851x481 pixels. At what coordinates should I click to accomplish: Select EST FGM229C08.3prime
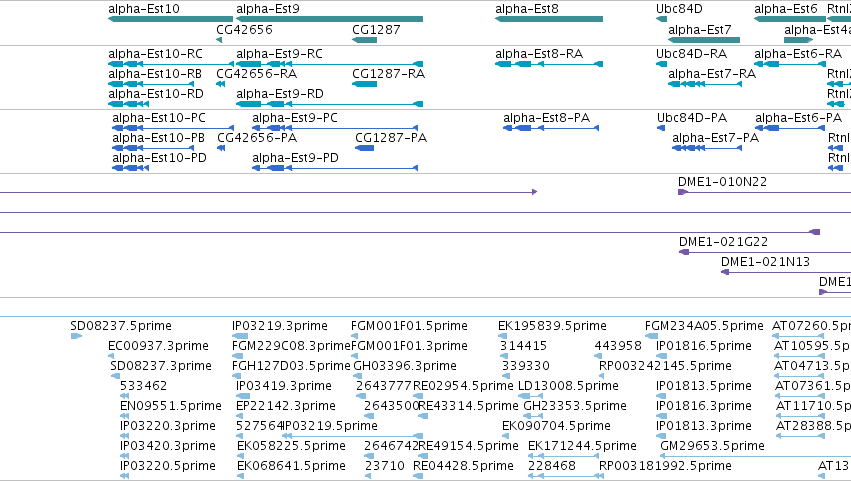[238, 356]
